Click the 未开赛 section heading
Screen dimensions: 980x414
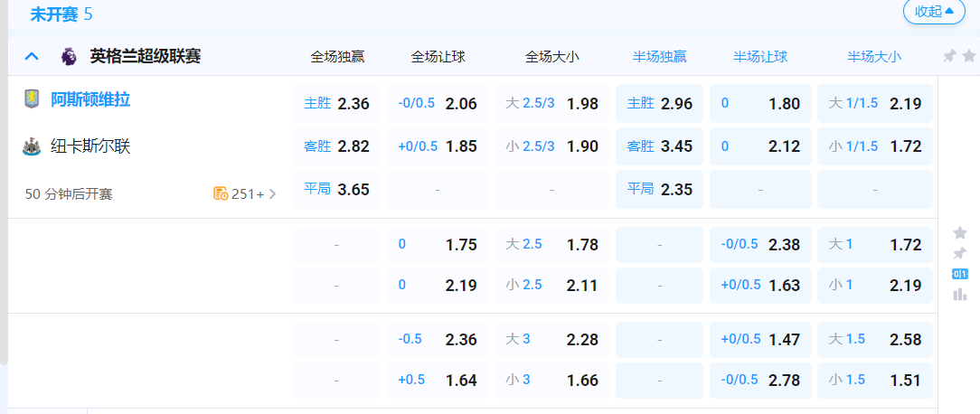(x=51, y=14)
